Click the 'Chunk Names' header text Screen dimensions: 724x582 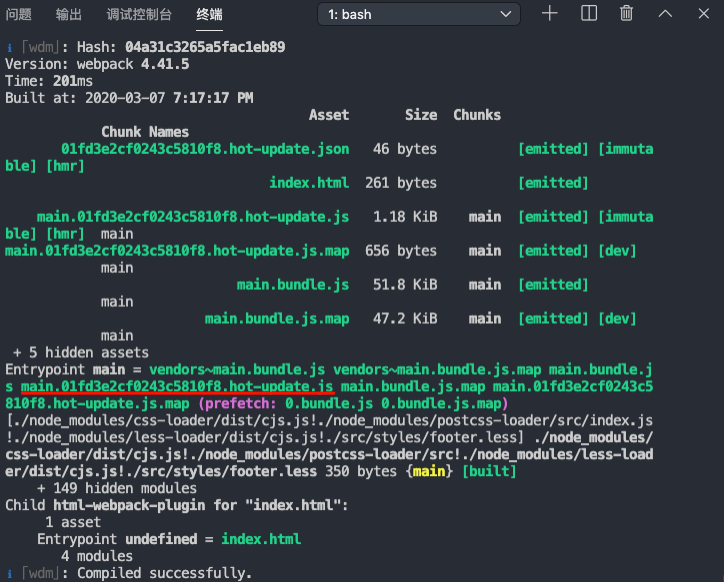click(x=145, y=132)
